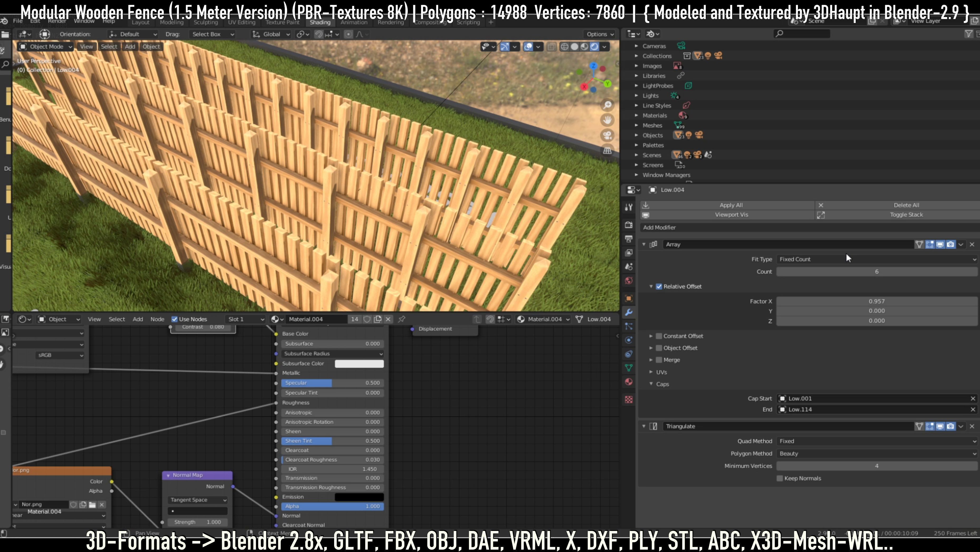Open the Polygon Method dropdown

[x=877, y=454]
